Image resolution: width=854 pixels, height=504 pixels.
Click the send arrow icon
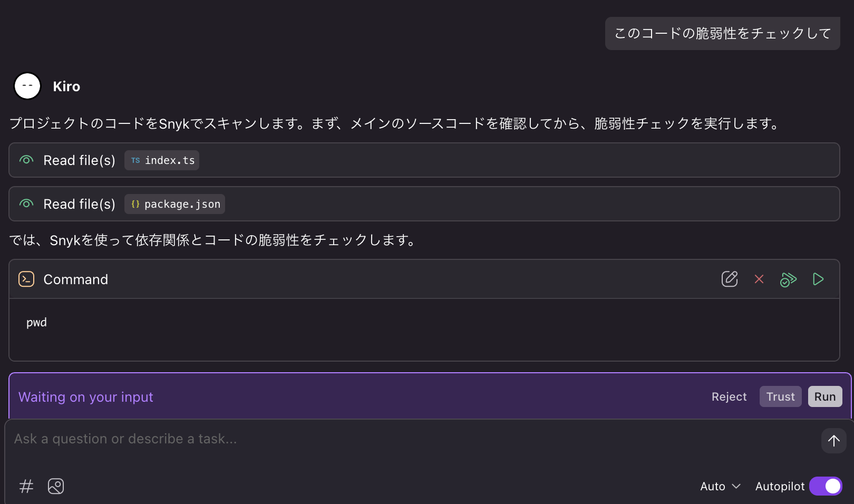tap(833, 440)
